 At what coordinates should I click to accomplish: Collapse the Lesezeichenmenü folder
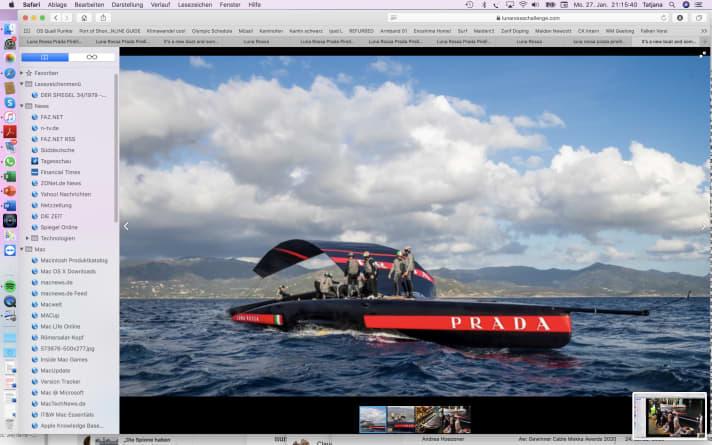point(21,84)
